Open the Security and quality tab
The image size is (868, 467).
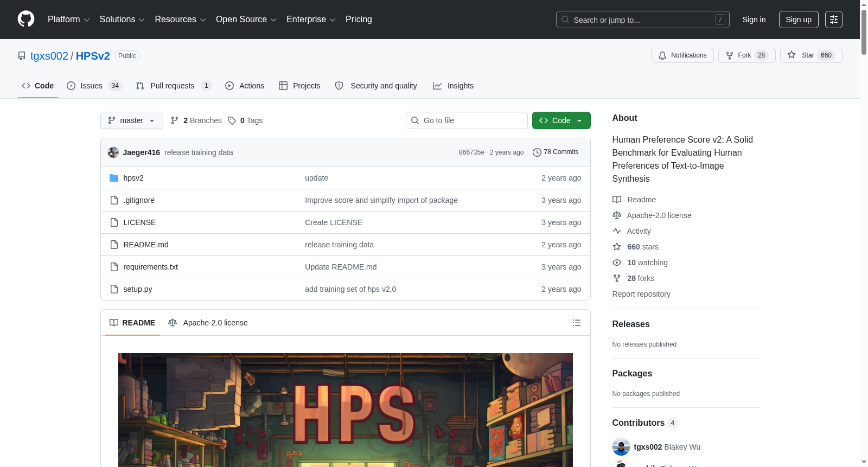coord(376,86)
